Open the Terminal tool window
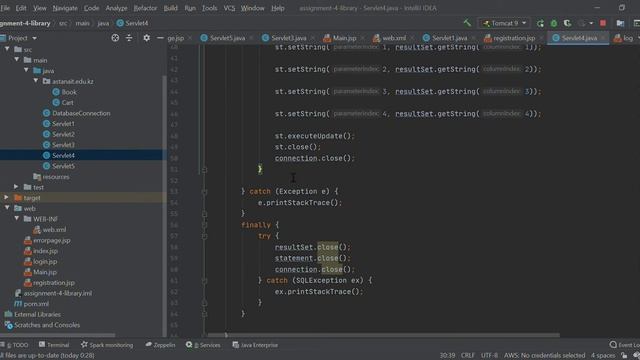The height and width of the screenshot is (360, 640). 54,345
